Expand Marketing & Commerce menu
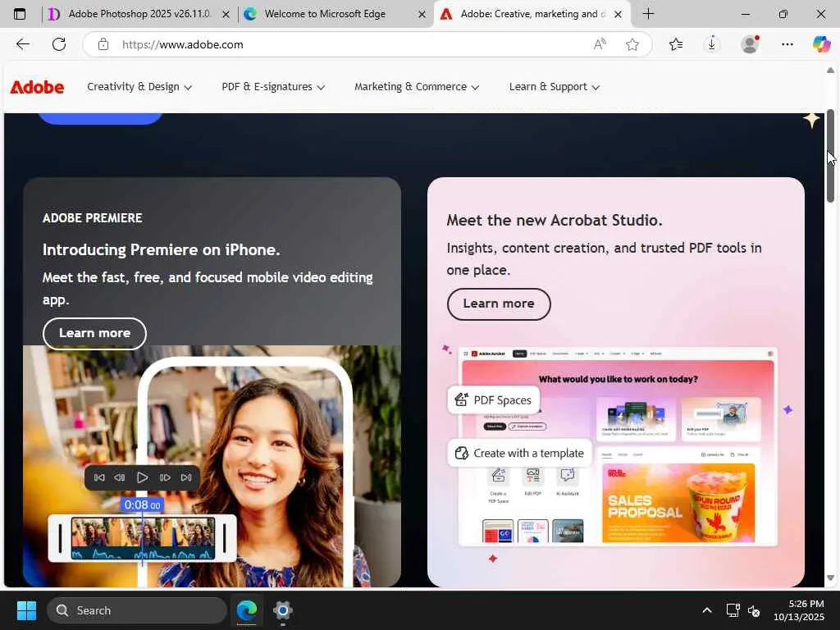840x630 pixels. click(x=417, y=87)
